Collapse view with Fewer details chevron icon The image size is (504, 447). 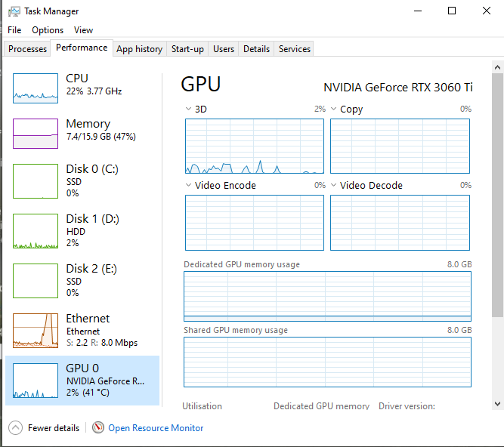click(15, 427)
